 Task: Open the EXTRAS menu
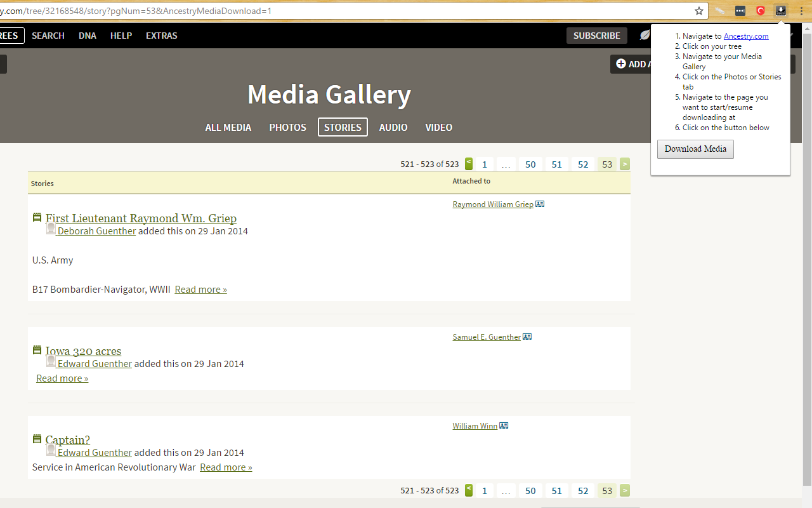click(x=161, y=36)
